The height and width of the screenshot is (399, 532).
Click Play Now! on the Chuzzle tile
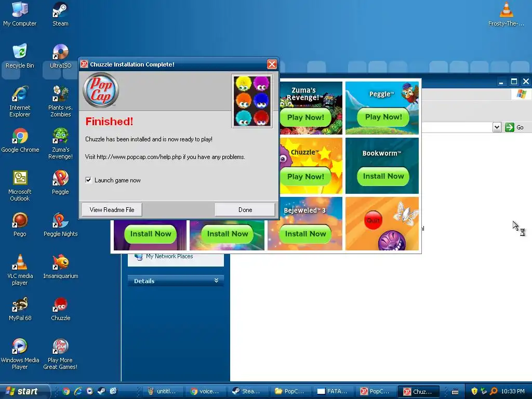pyautogui.click(x=305, y=177)
